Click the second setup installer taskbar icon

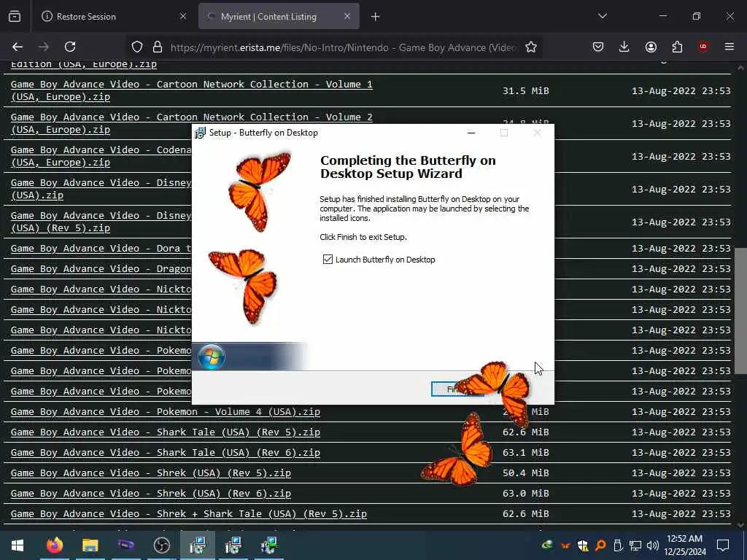coord(233,545)
